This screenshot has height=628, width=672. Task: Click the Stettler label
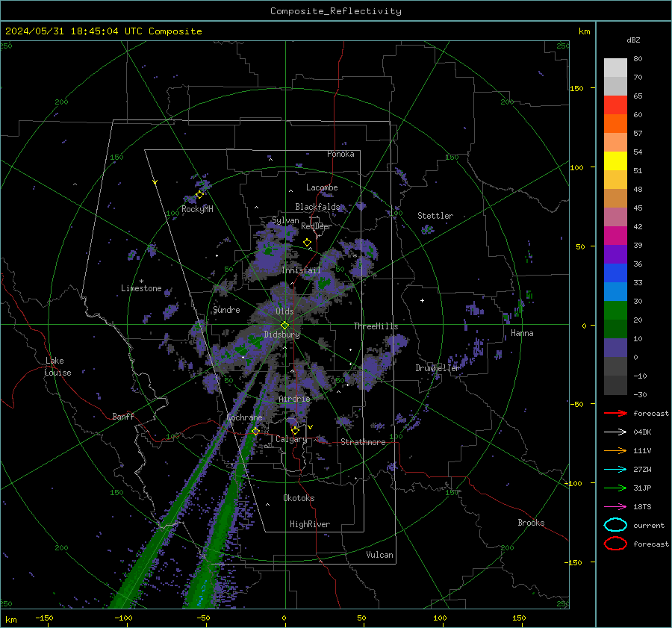point(435,216)
